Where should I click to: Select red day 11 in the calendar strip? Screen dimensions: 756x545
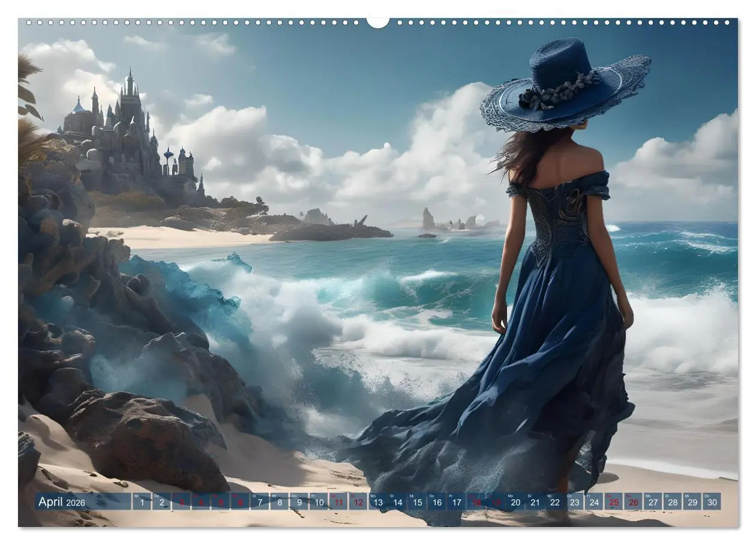tap(338, 502)
